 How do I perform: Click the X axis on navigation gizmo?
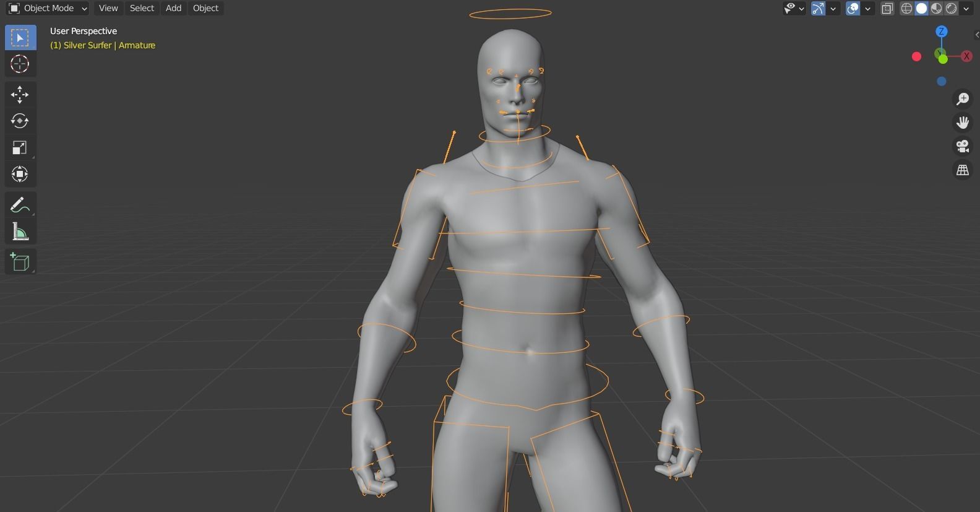pyautogui.click(x=966, y=56)
